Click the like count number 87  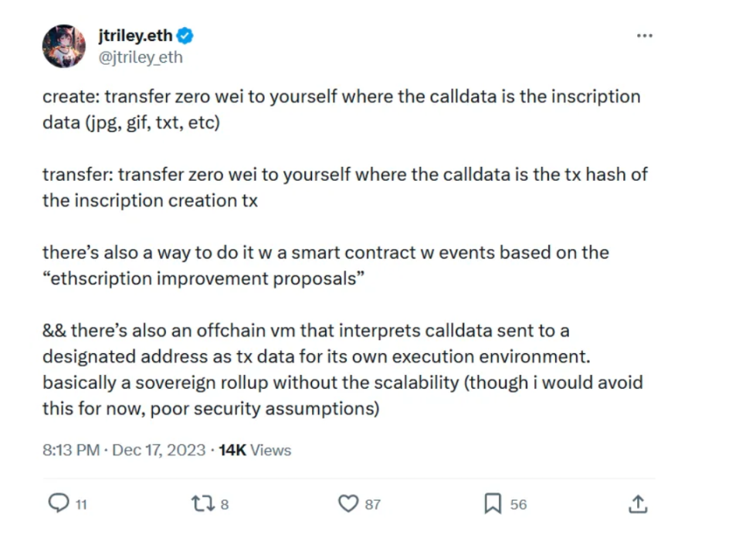click(x=373, y=505)
